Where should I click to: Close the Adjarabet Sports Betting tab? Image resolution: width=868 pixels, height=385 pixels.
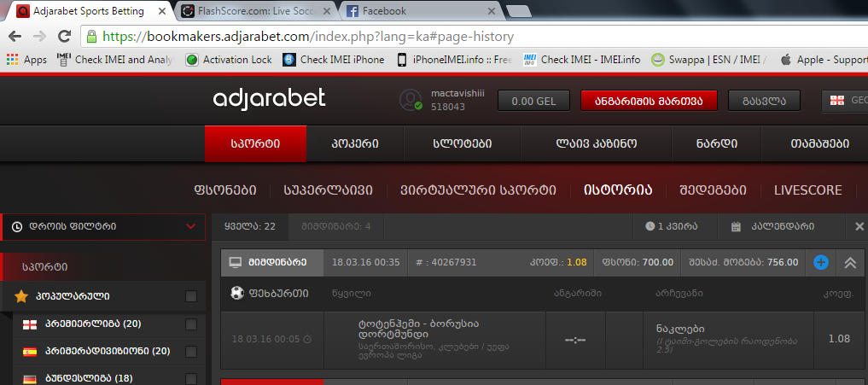click(x=163, y=11)
